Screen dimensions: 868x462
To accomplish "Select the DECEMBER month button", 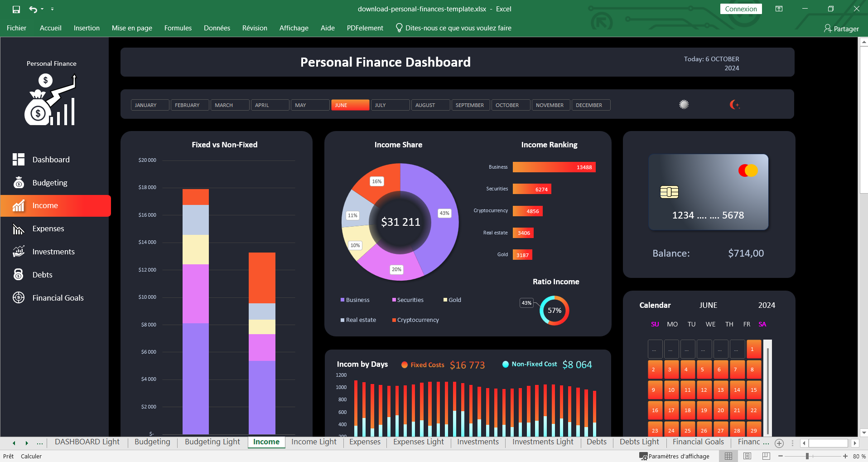I will point(591,105).
